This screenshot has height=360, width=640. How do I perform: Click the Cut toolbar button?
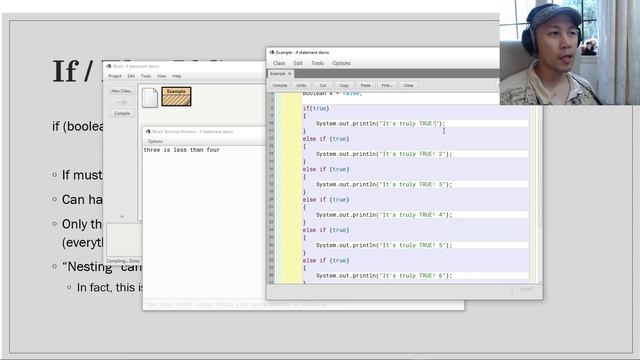point(323,85)
